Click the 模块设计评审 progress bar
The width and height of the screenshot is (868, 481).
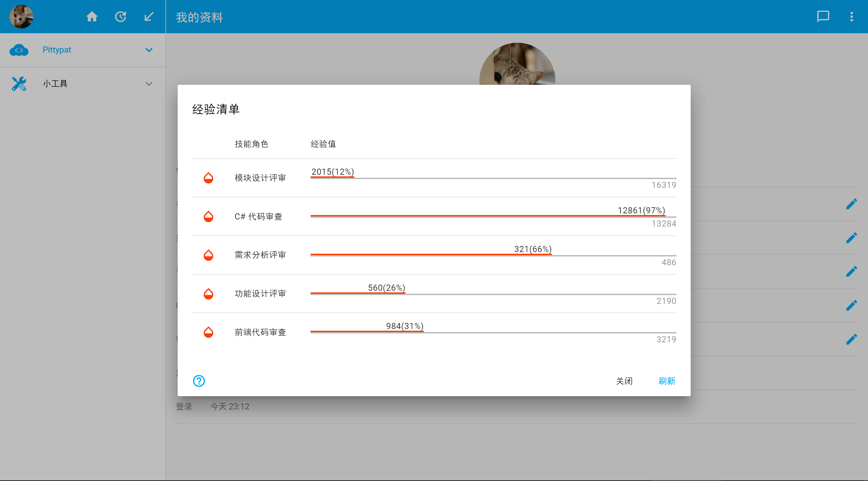click(x=493, y=178)
